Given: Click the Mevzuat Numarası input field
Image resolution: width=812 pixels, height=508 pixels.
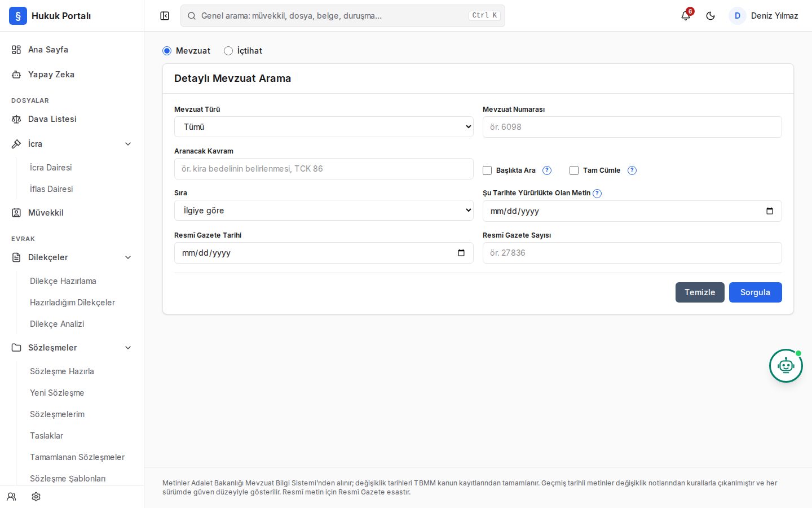Looking at the screenshot, I should [632, 127].
